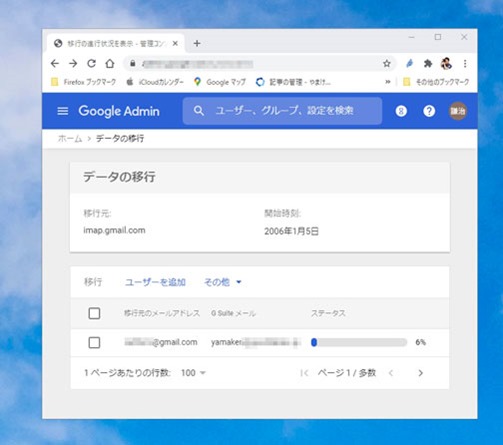
Task: Click the ページ 1 / 多数 indicator
Action: 347,373
